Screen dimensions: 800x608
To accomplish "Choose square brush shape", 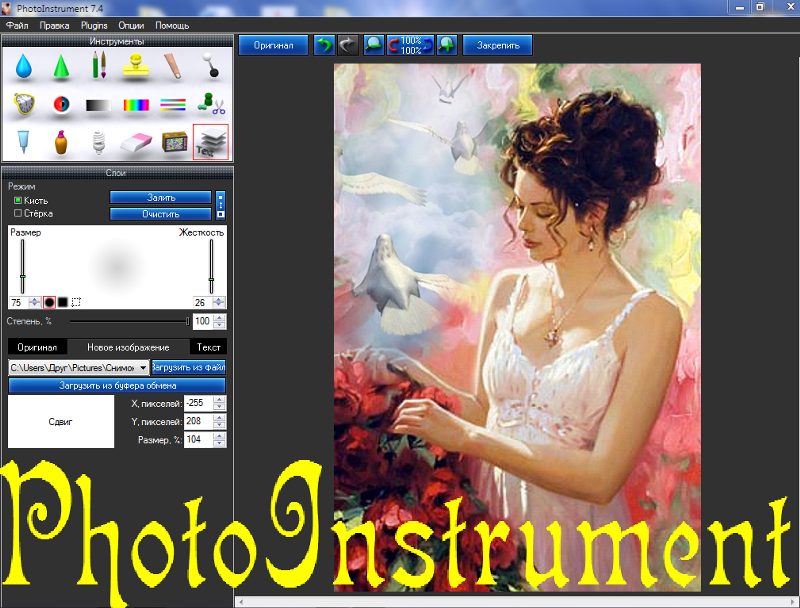I will pyautogui.click(x=63, y=302).
